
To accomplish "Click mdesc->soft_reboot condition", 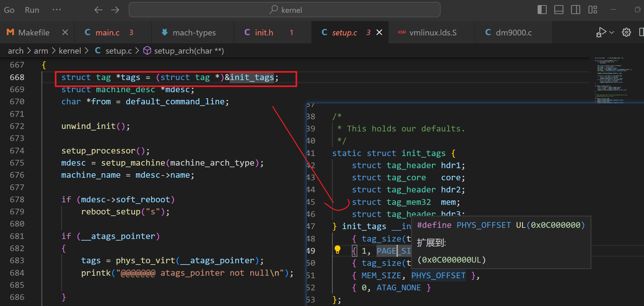I will pos(126,199).
